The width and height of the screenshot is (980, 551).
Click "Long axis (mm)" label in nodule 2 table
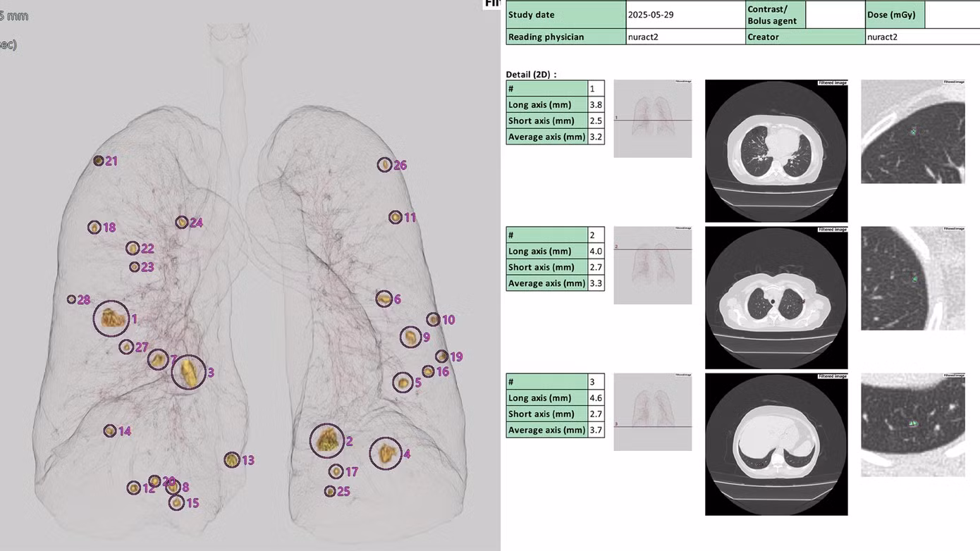pyautogui.click(x=547, y=252)
